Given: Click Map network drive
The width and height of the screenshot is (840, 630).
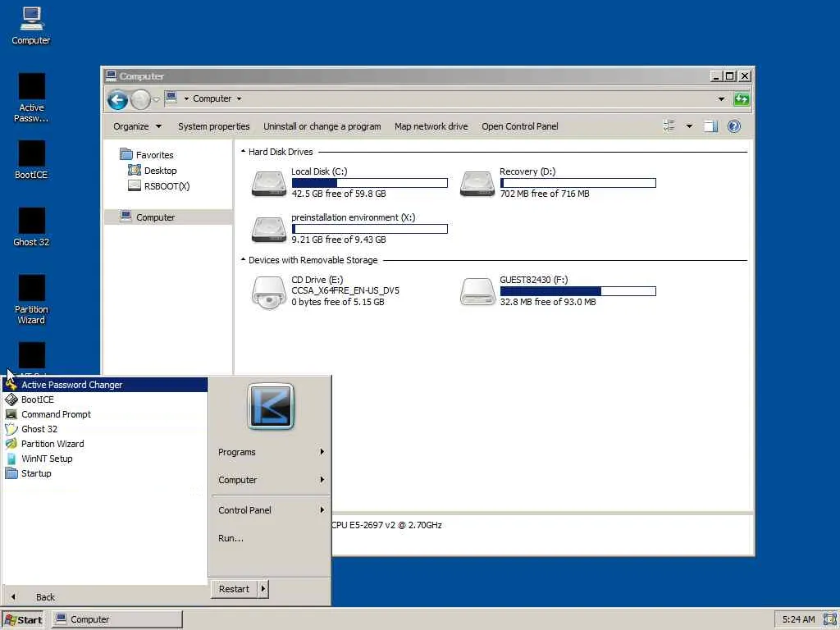Looking at the screenshot, I should 431,126.
